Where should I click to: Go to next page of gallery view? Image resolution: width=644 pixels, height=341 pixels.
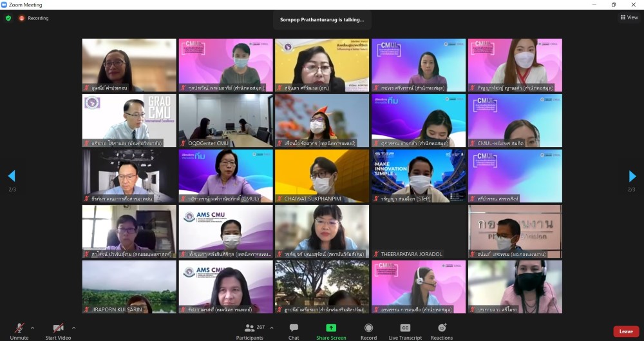click(632, 176)
